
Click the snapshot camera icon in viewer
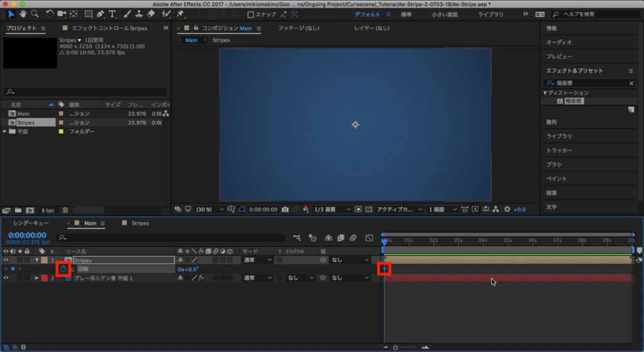point(286,209)
